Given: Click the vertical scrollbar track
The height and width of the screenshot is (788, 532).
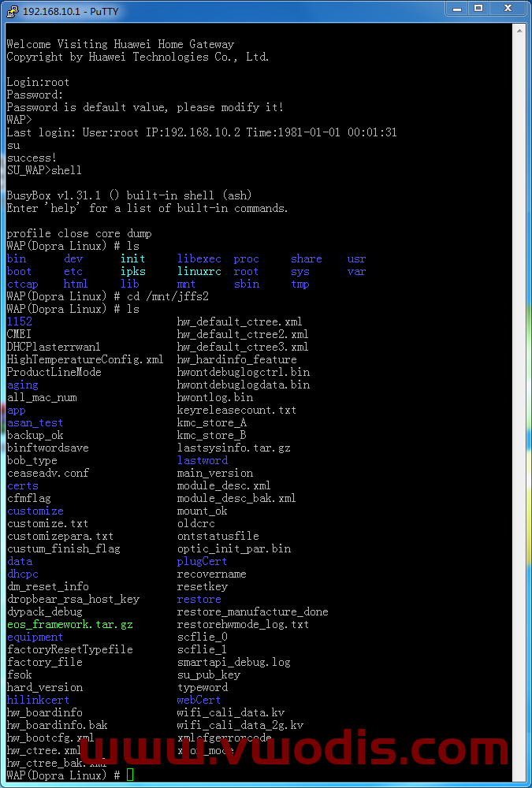Looking at the screenshot, I should pos(519,402).
